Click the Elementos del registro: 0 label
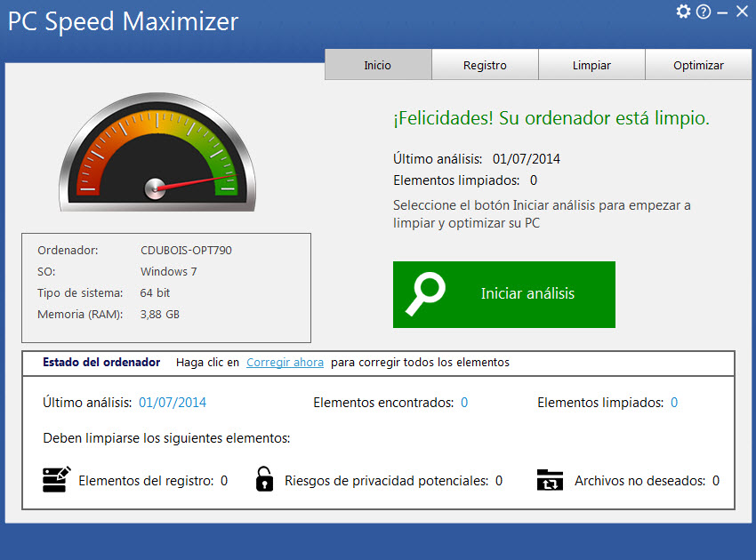This screenshot has height=560, width=756. pos(153,481)
